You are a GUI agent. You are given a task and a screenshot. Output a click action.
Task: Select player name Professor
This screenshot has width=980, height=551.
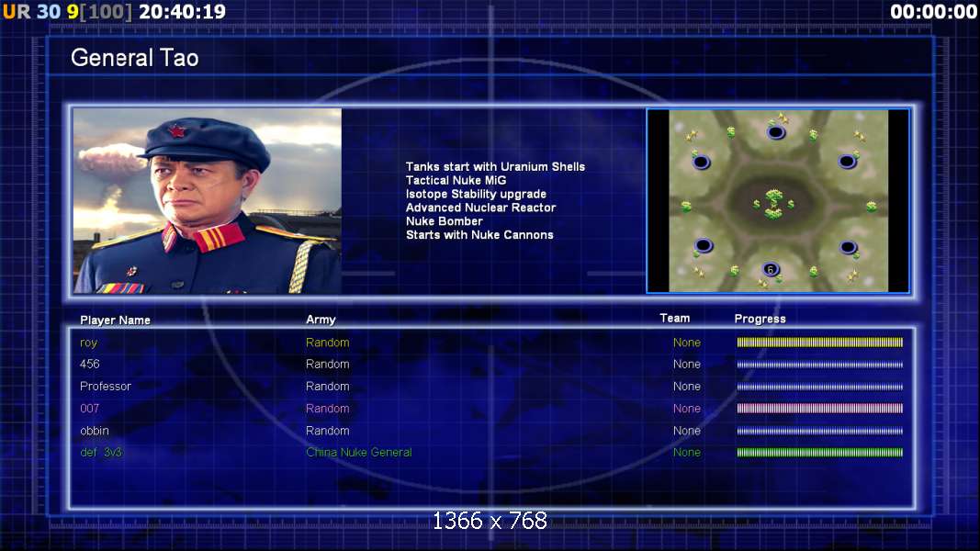105,386
